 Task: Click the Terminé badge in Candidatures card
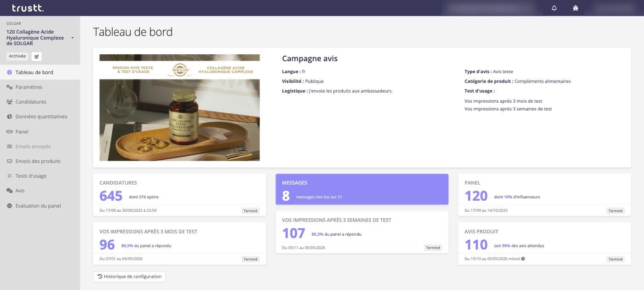pos(250,211)
